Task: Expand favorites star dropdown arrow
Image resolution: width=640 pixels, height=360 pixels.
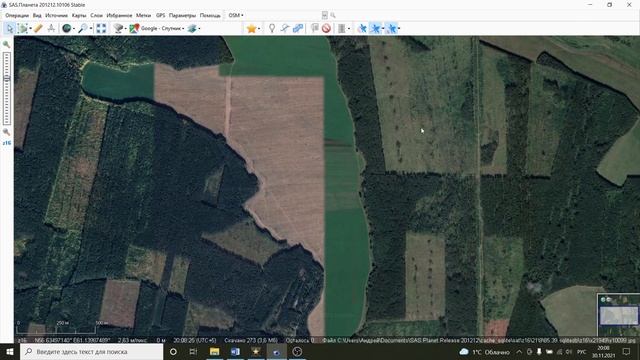Action: coord(259,29)
